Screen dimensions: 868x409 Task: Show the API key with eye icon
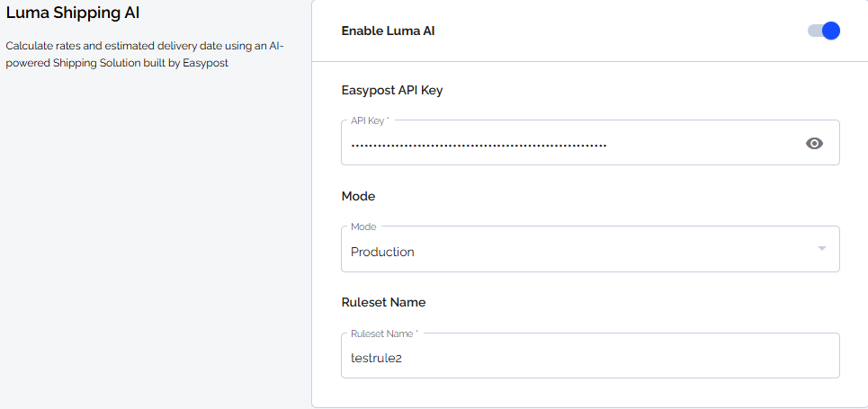click(x=814, y=144)
